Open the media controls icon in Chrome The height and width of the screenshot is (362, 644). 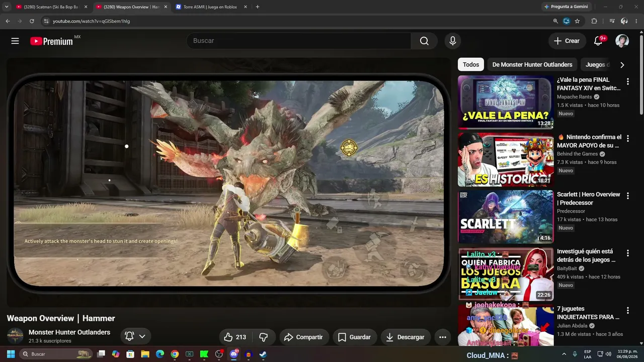612,21
